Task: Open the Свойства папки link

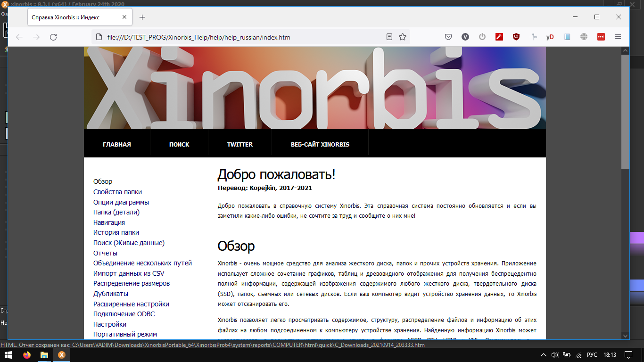Action: point(117,192)
